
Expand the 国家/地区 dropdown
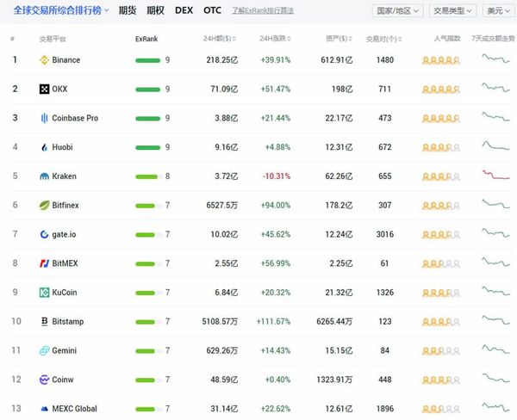click(x=397, y=11)
